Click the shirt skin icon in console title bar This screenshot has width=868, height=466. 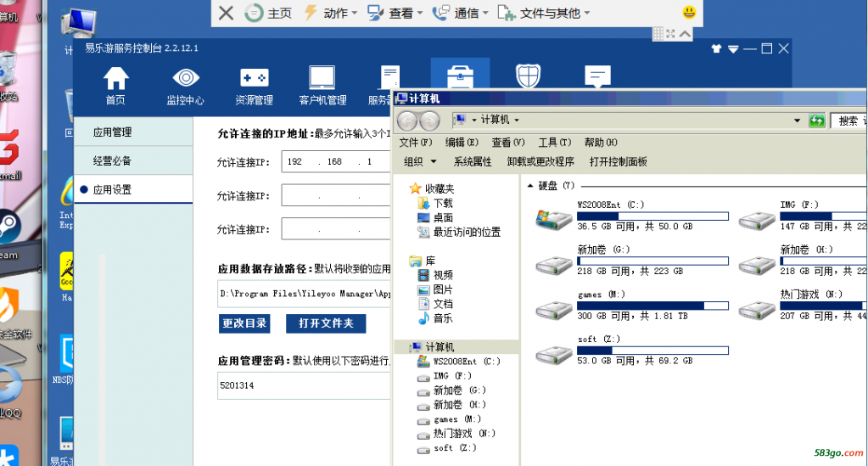[716, 48]
